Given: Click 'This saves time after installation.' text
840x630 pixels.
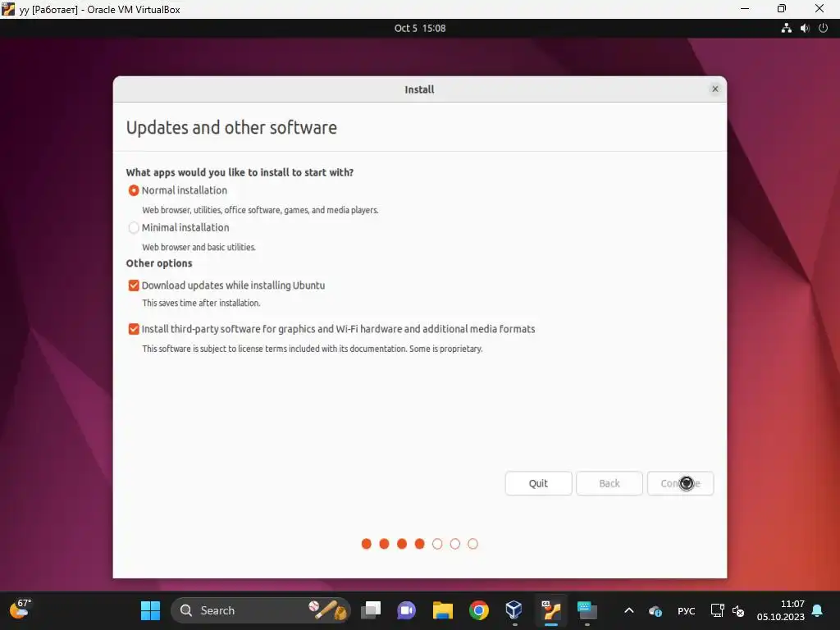Looking at the screenshot, I should click(x=201, y=303).
